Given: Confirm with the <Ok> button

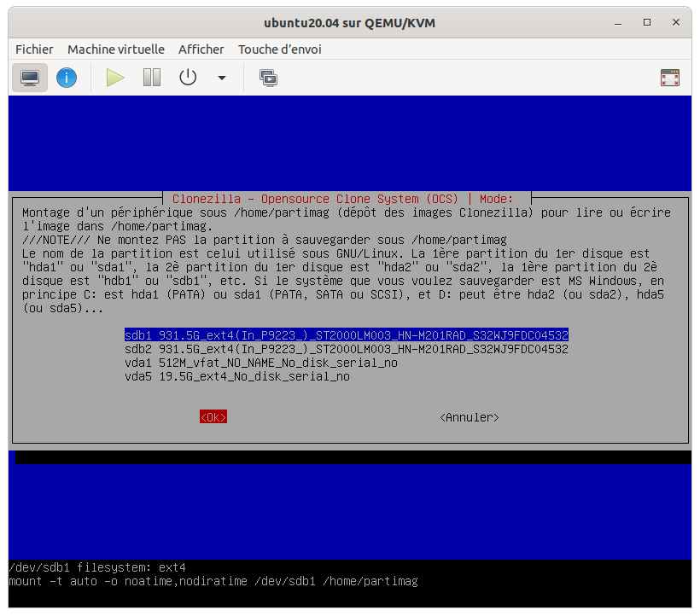Looking at the screenshot, I should [213, 417].
